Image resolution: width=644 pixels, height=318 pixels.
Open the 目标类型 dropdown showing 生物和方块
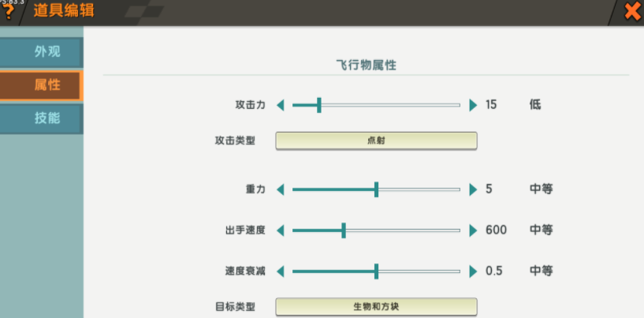point(376,306)
